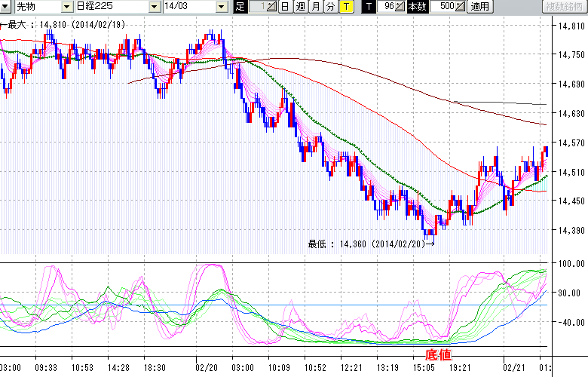
Task: Click the 96 T value input field
Action: tap(387, 7)
